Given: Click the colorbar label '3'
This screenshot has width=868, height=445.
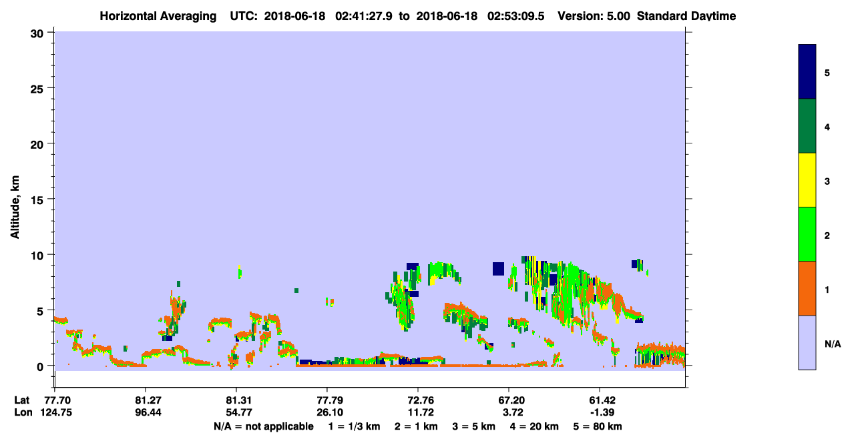Looking at the screenshot, I should click(827, 180).
